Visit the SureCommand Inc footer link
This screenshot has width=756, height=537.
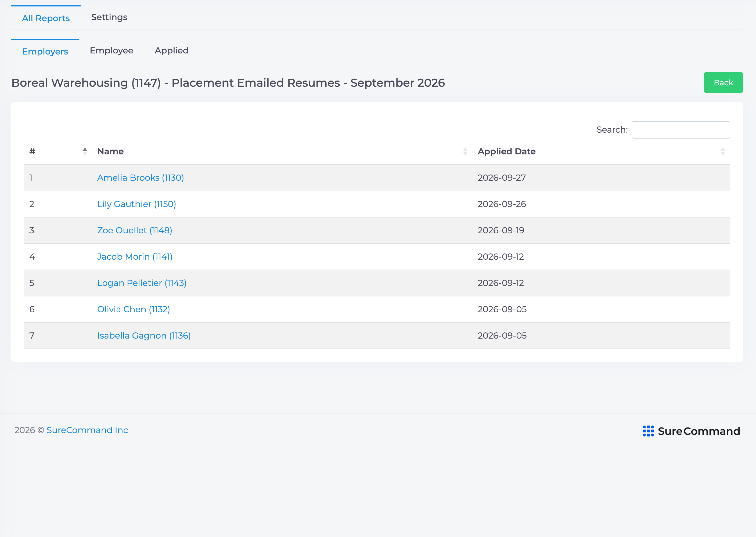(x=87, y=430)
